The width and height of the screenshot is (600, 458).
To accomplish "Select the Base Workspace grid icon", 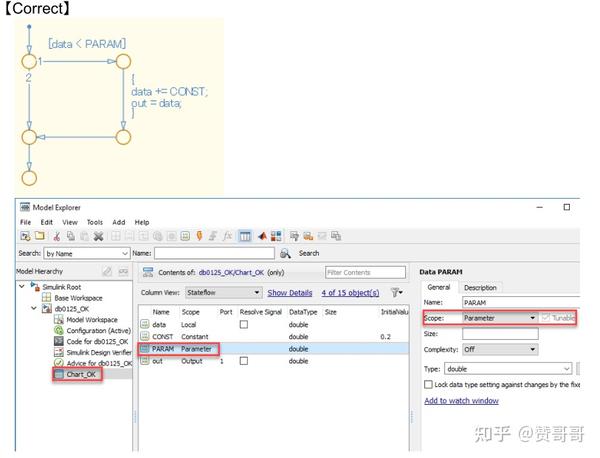I will point(47,297).
